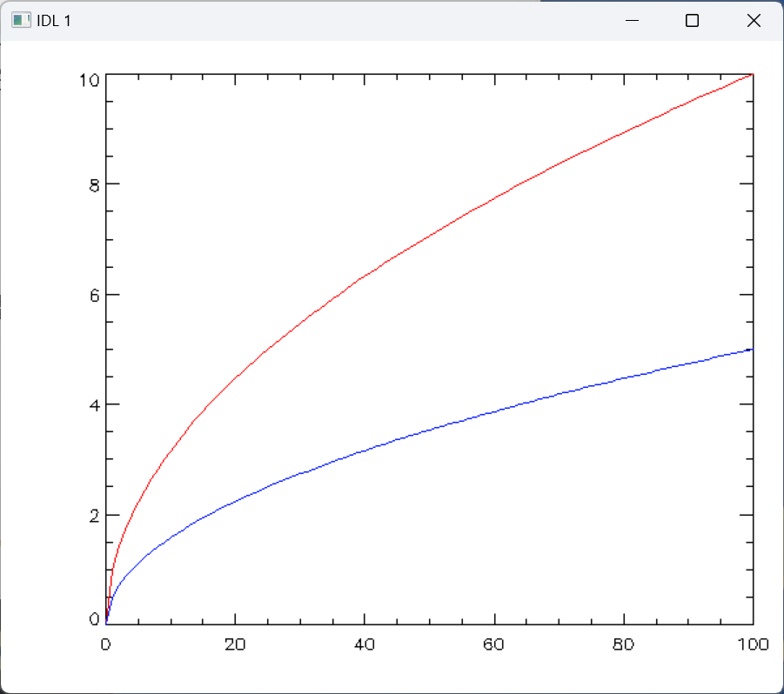784x694 pixels.
Task: Click the y-axis label 8
Action: (x=95, y=185)
